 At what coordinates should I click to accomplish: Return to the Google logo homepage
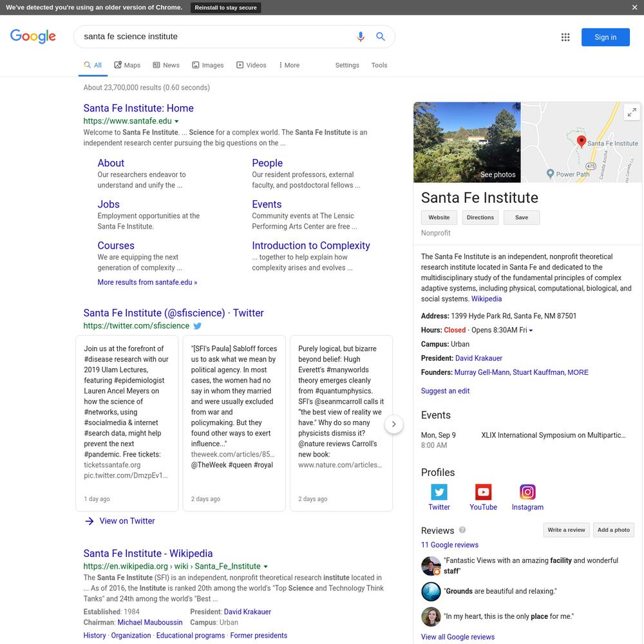(33, 36)
